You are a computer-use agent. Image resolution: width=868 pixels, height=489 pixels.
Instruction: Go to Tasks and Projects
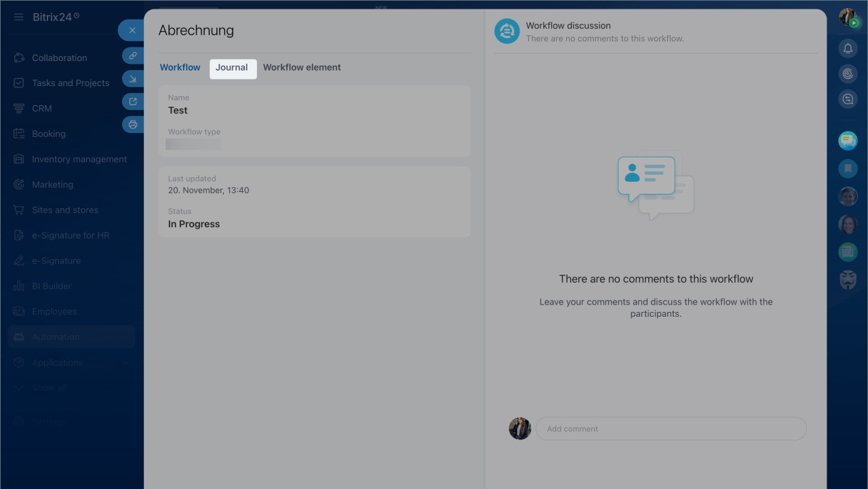pos(71,83)
